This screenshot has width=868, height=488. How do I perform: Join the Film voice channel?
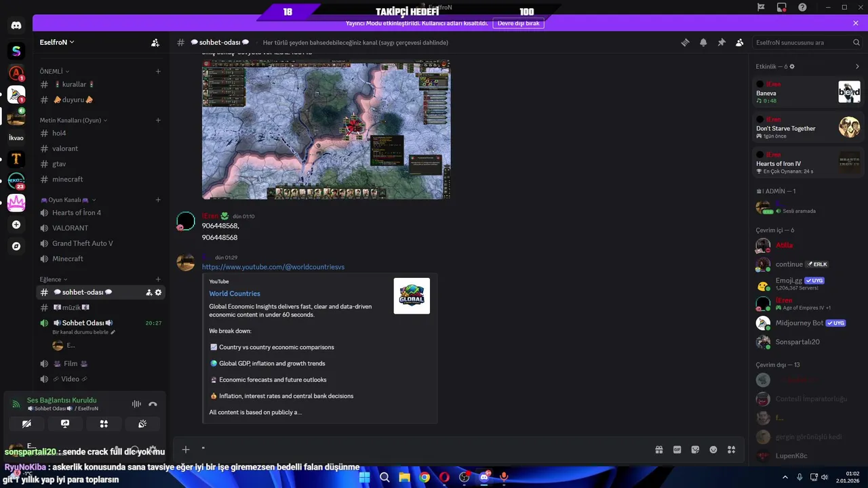click(100, 363)
